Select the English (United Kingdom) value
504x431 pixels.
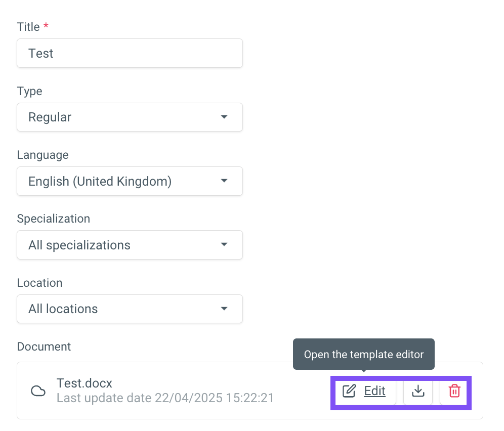pos(100,182)
